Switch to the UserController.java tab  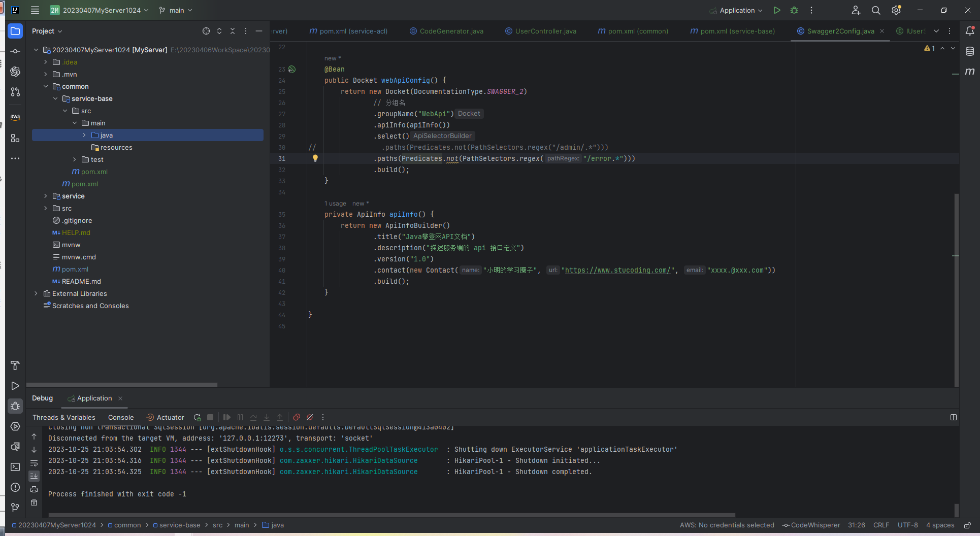(x=545, y=31)
